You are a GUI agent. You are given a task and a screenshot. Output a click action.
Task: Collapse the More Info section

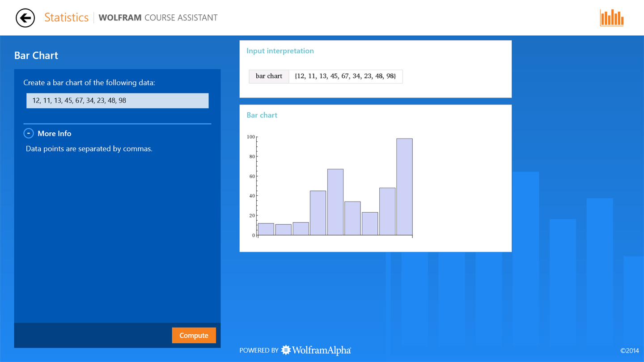[x=29, y=133]
